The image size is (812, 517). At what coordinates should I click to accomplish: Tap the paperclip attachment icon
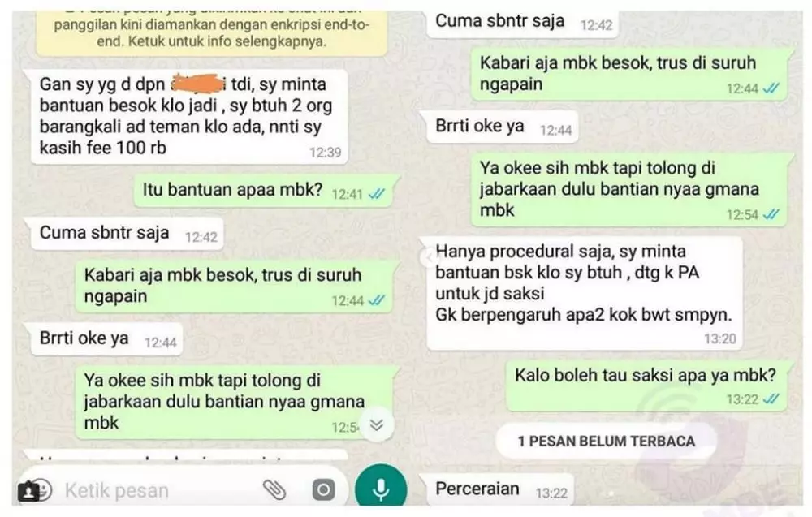(x=274, y=489)
